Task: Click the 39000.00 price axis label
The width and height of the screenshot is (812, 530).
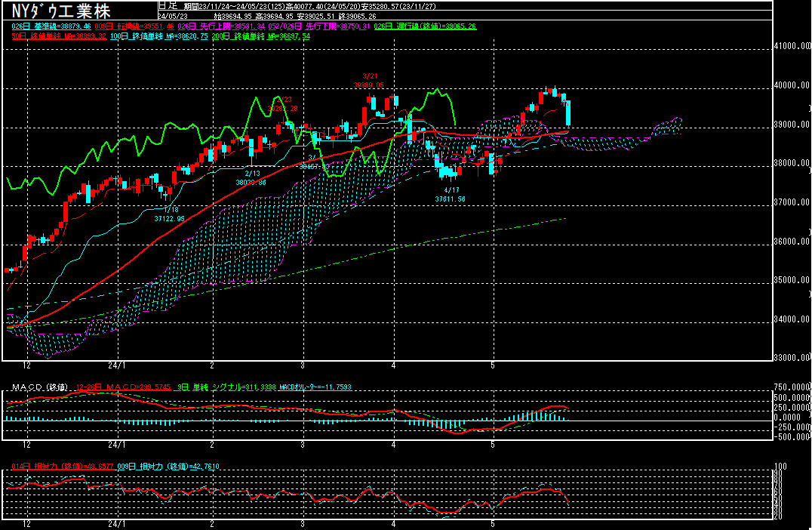Action: (792, 125)
